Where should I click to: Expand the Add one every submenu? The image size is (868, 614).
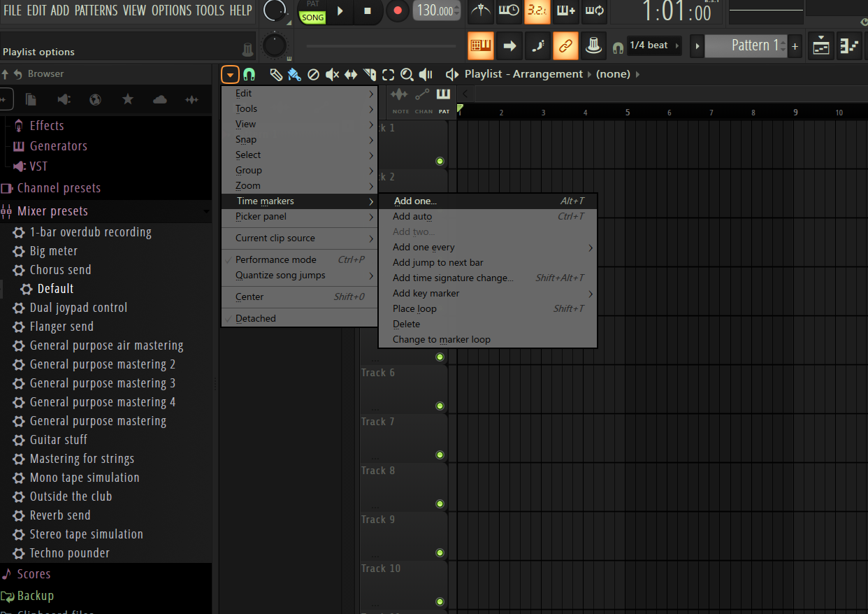(x=488, y=248)
